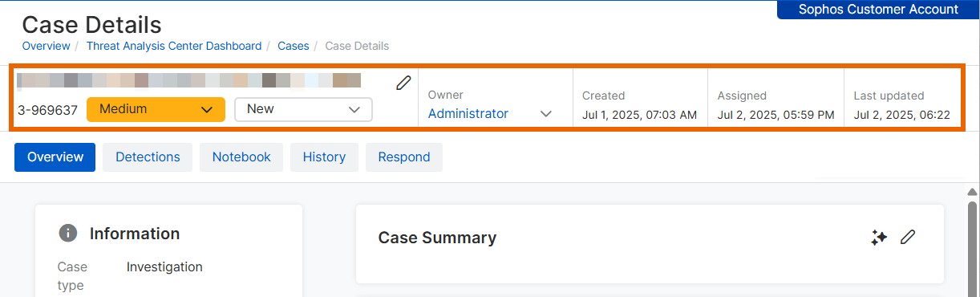Expand the Owner Administrator dropdown
The image size is (980, 297).
490,114
